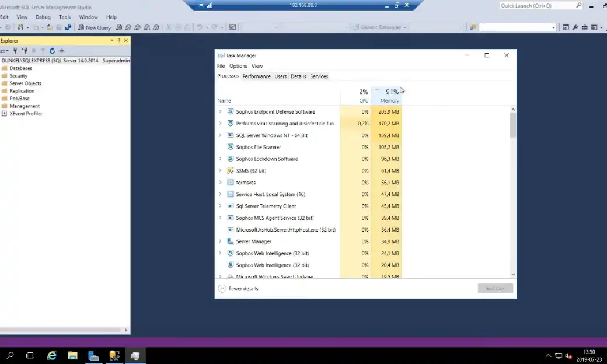
Task: Click the End task button
Action: click(495, 288)
